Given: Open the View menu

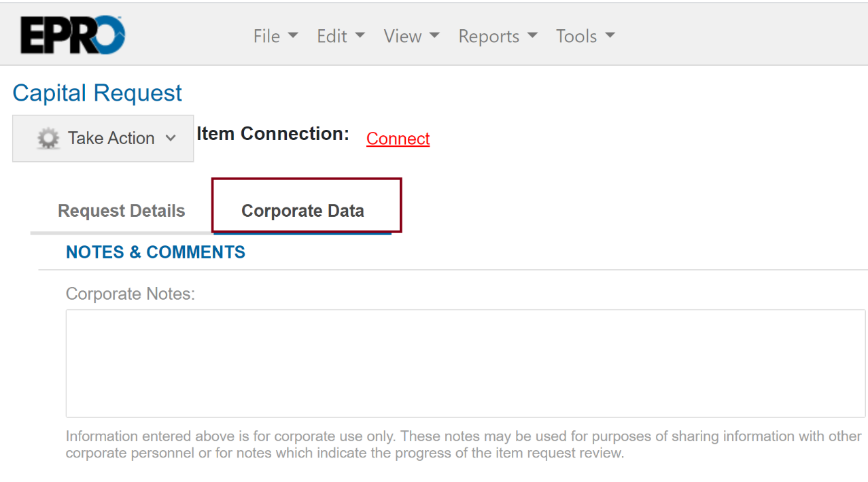Looking at the screenshot, I should point(402,36).
